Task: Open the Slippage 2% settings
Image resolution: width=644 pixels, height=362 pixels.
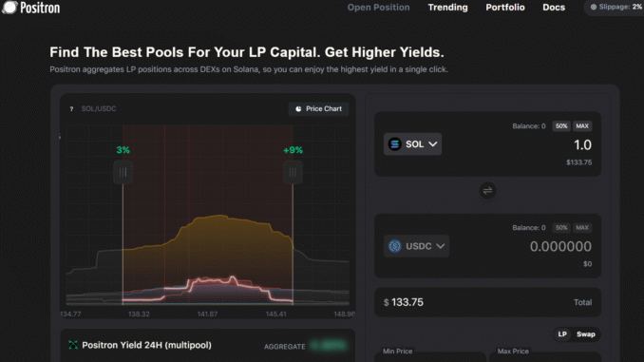Action: [615, 7]
